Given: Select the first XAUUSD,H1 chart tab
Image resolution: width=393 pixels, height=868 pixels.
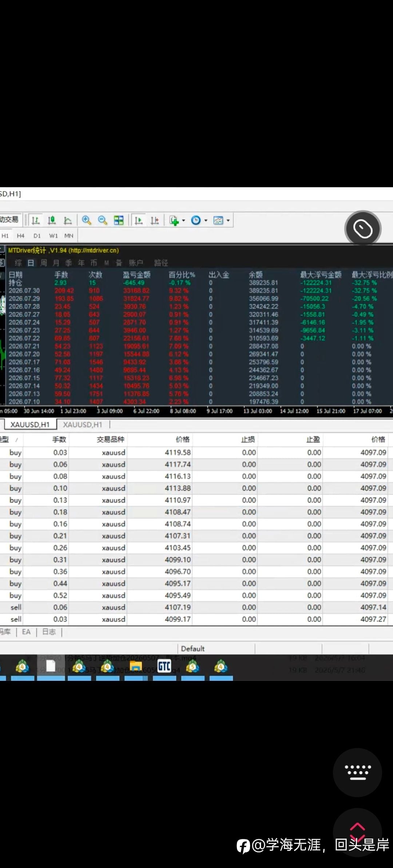Looking at the screenshot, I should click(x=30, y=425).
